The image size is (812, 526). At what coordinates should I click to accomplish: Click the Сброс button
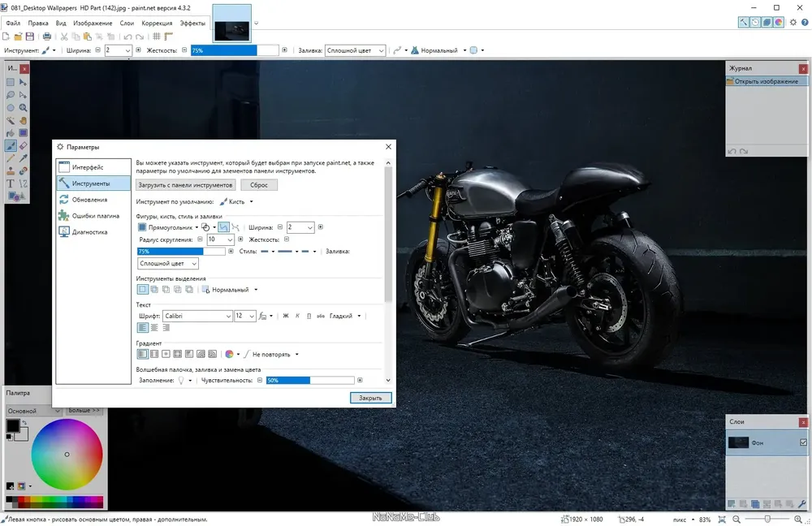coord(259,185)
